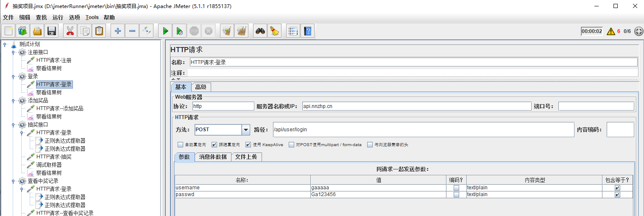Start test with no pauses icon
This screenshot has width=644, height=216.
point(180,31)
